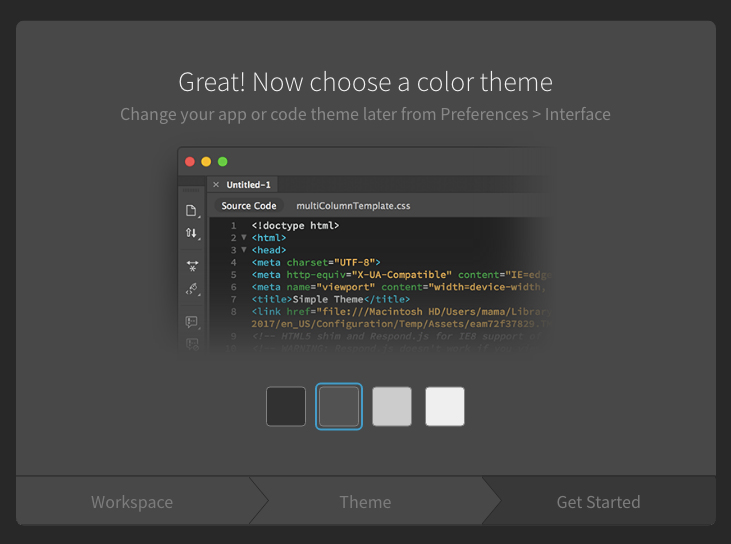Continue to Get Started step
Screen dimensions: 731x544
[x=599, y=502]
